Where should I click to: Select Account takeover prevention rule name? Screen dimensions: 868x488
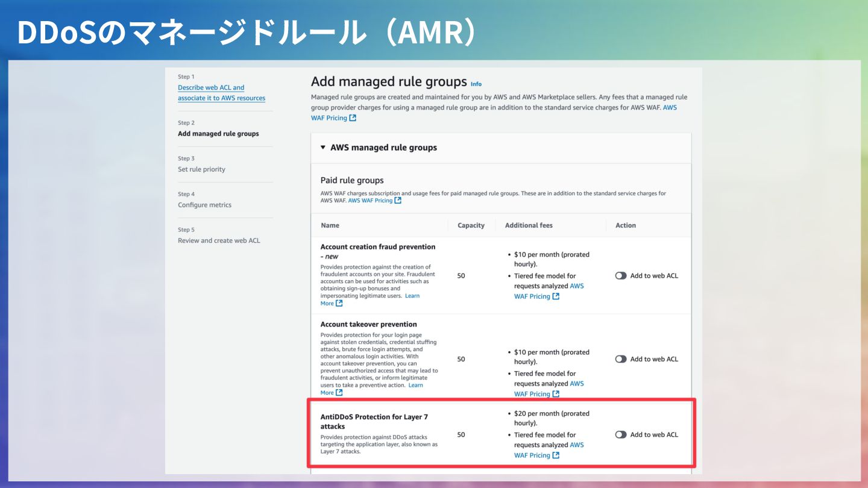pos(369,324)
